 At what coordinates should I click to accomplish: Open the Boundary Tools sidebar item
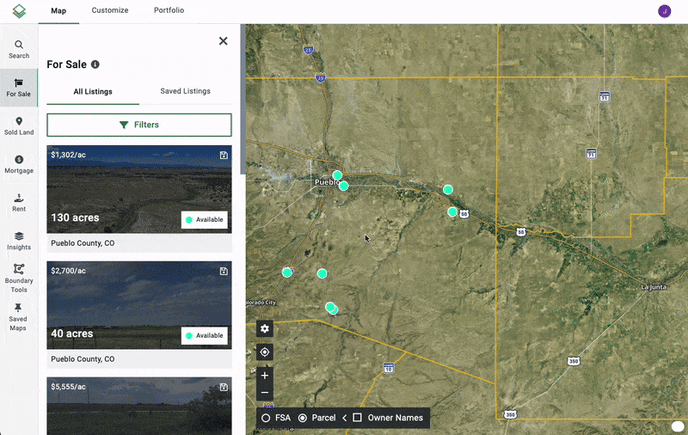(x=19, y=278)
